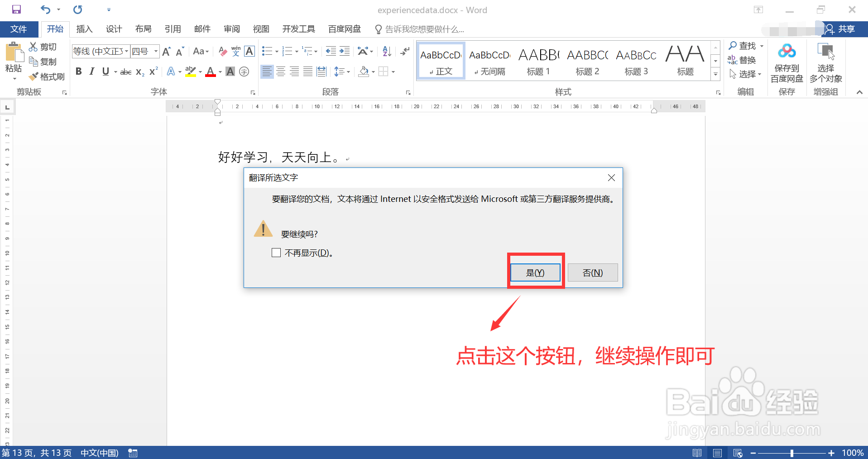Screen dimensions: 868x459
Task: Click the Copy icon
Action: point(33,62)
